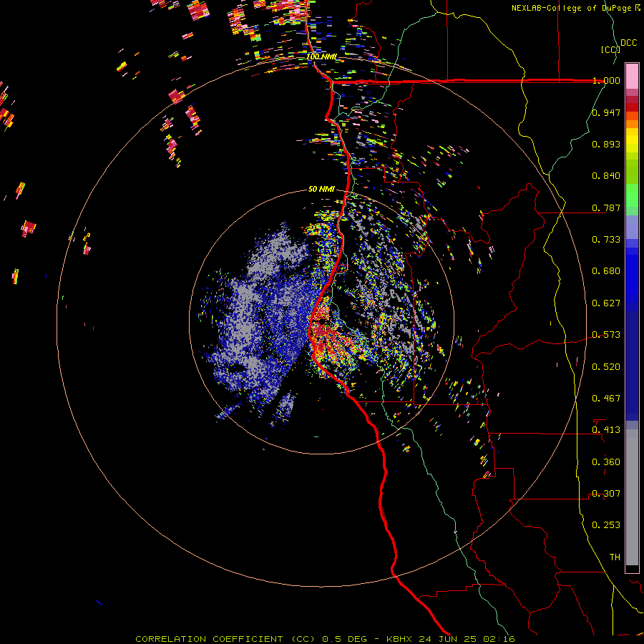Screen dimensions: 644x644
Task: Select the 0.893 legend value
Action: pos(606,144)
